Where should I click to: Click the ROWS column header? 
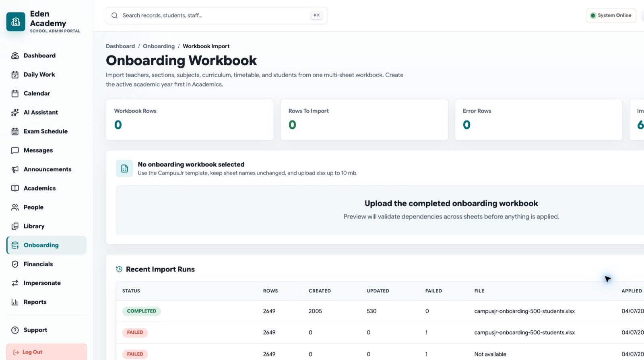tap(270, 291)
